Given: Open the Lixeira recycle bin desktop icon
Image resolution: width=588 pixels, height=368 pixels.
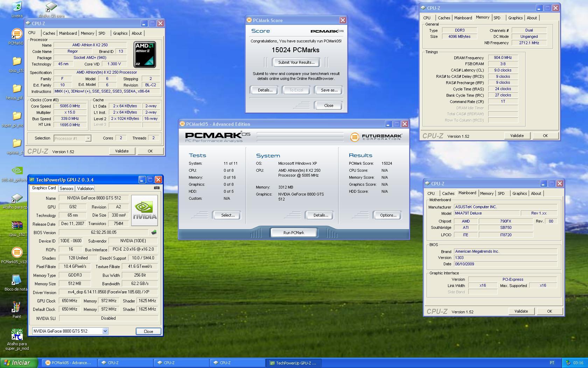Looking at the screenshot, I should click(17, 7).
